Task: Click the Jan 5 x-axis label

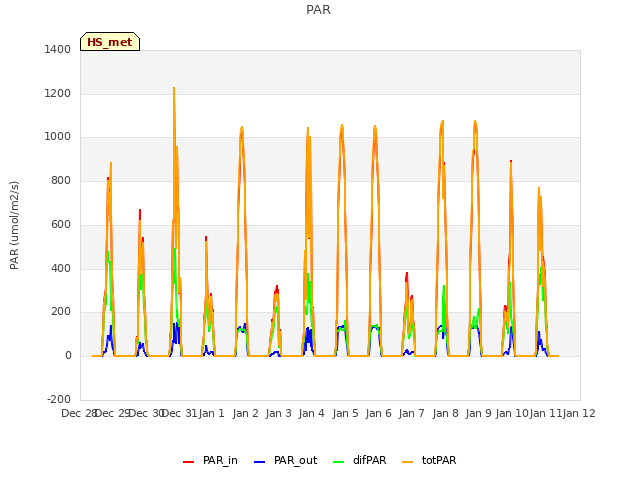Action: pyautogui.click(x=345, y=413)
